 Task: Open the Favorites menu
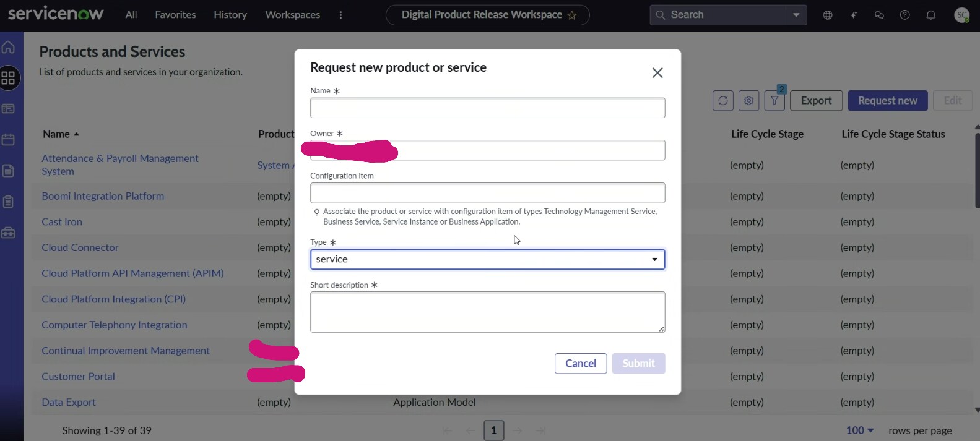175,15
